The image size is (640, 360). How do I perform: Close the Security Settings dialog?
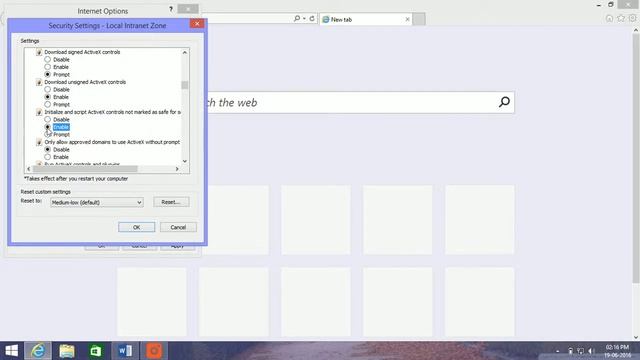[x=197, y=24]
